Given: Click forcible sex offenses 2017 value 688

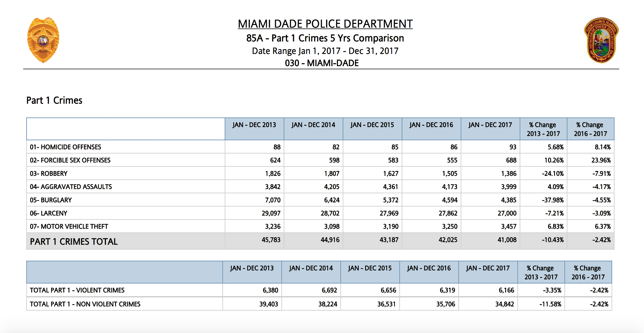Looking at the screenshot, I should (511, 160).
